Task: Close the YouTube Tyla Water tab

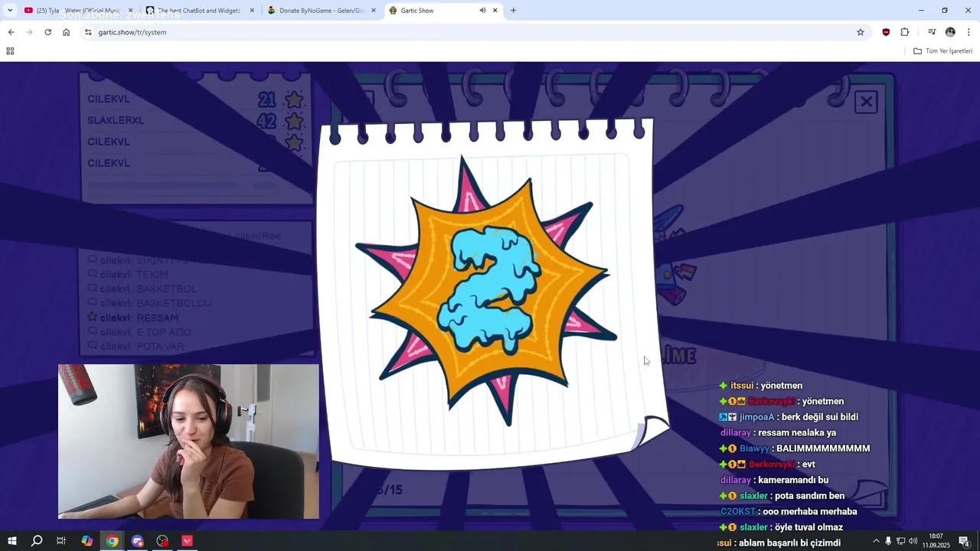Action: [x=130, y=11]
